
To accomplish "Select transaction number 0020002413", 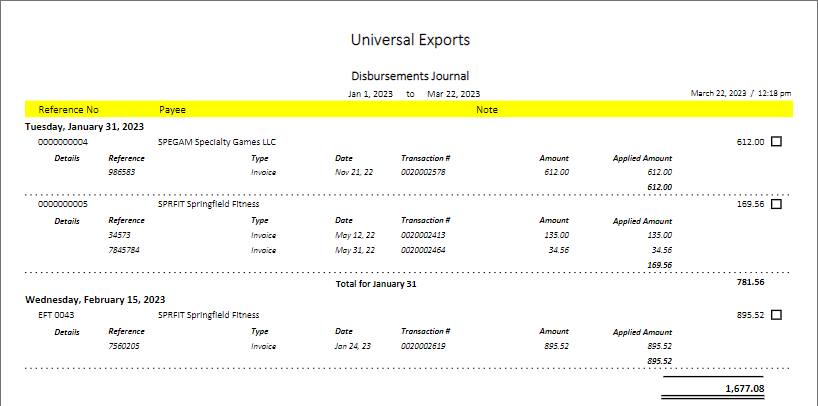I will coord(425,235).
